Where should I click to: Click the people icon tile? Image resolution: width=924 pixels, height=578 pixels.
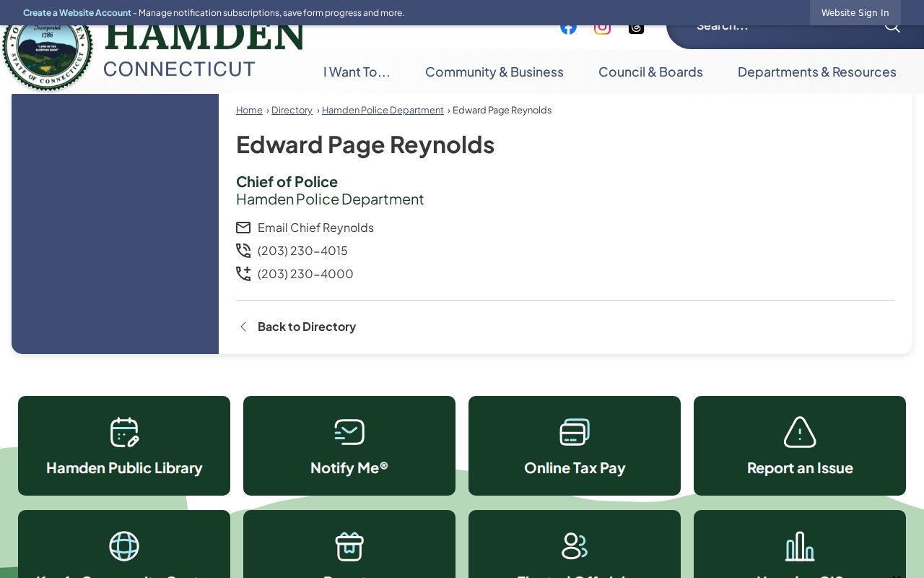(575, 545)
